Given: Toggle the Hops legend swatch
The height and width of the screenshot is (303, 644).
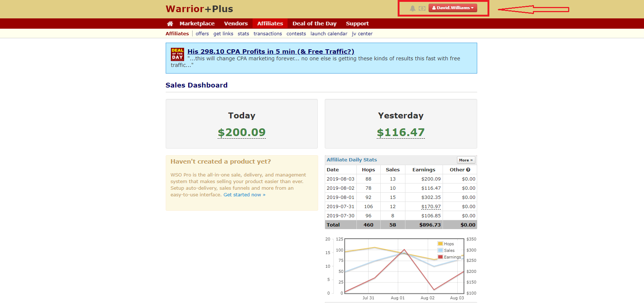Looking at the screenshot, I should (440, 244).
